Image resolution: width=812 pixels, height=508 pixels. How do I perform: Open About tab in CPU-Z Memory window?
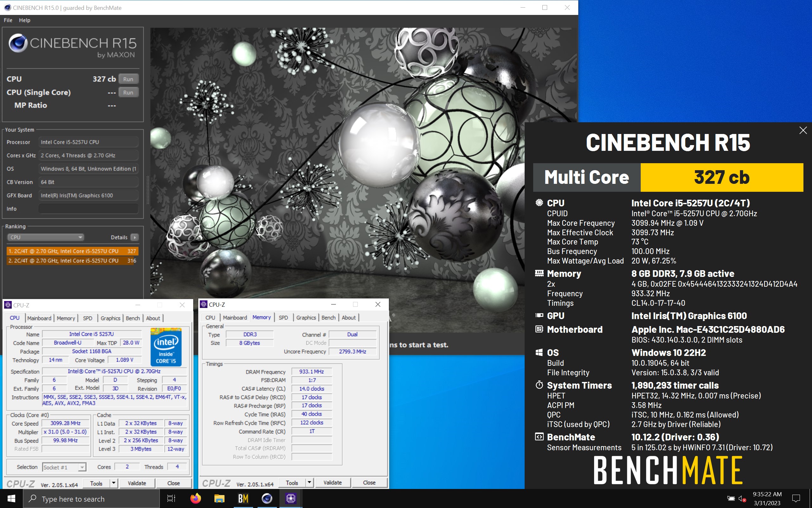349,317
